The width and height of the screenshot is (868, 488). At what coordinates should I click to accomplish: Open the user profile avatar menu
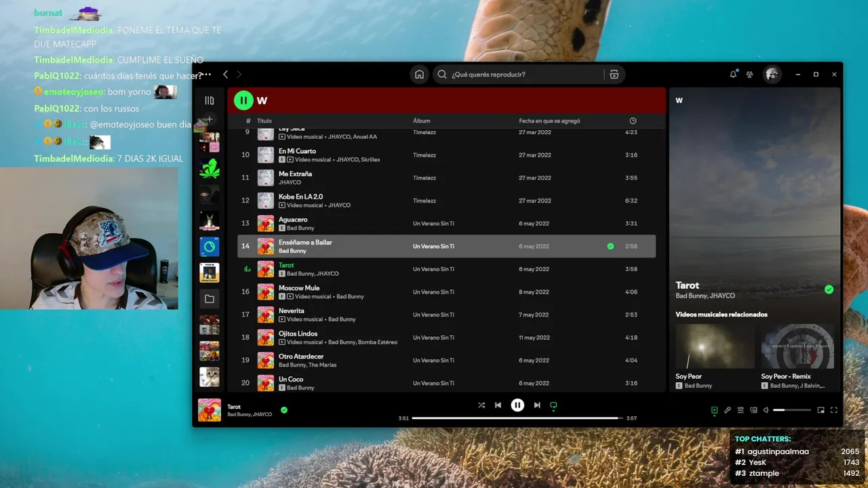[772, 75]
